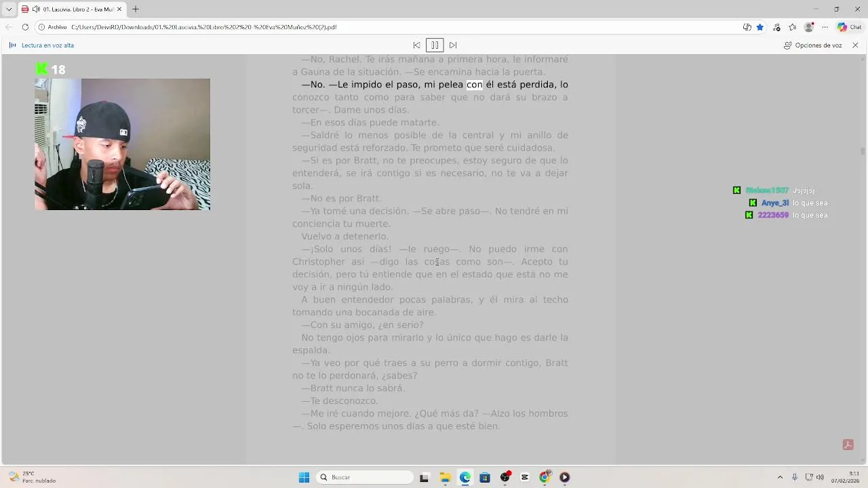Image resolution: width=868 pixels, height=488 pixels.
Task: Go back with the browser back arrow
Action: (9, 27)
